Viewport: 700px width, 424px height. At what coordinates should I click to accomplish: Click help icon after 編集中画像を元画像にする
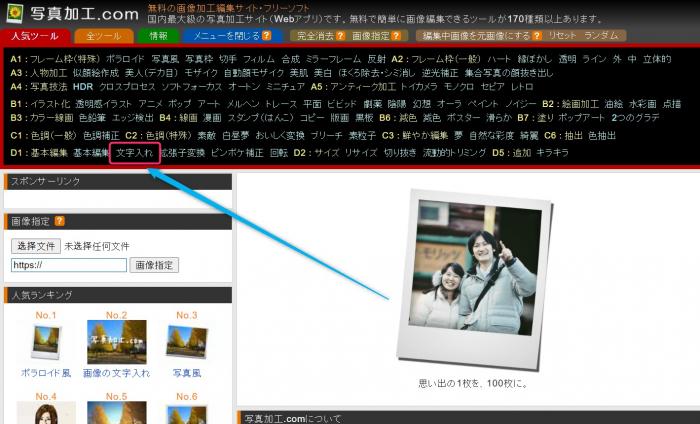[537, 36]
